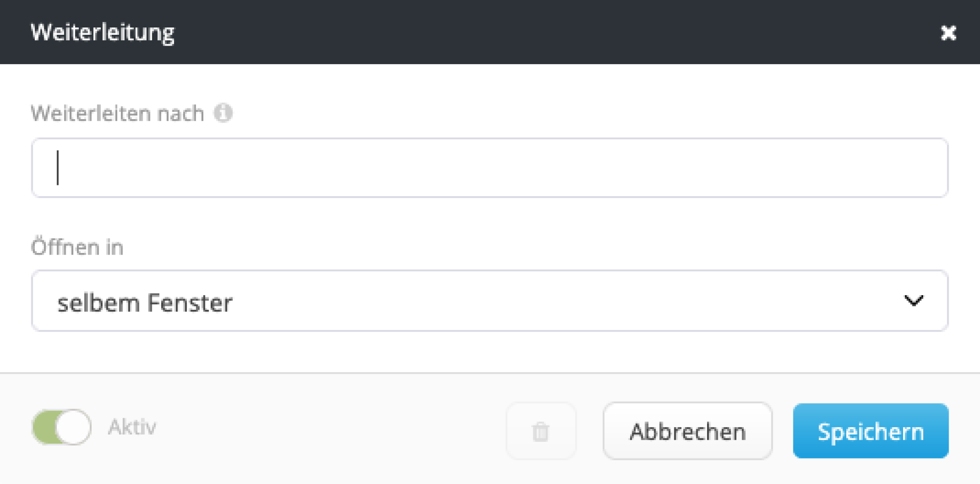Select the "selbem Fenster" text in combo box
The width and height of the screenshot is (980, 484).
[x=145, y=303]
